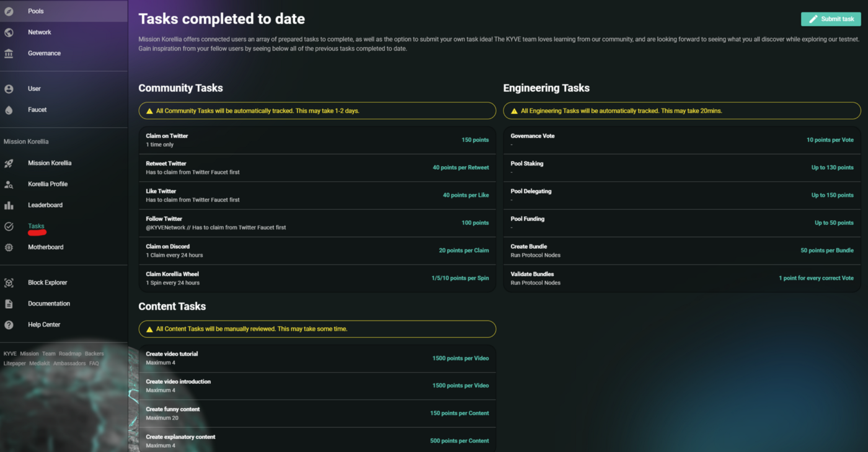
Task: Open the KYVE footer link
Action: coord(10,354)
